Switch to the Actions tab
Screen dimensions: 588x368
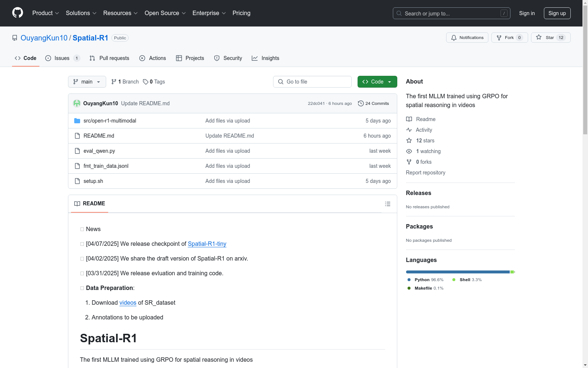(153, 58)
